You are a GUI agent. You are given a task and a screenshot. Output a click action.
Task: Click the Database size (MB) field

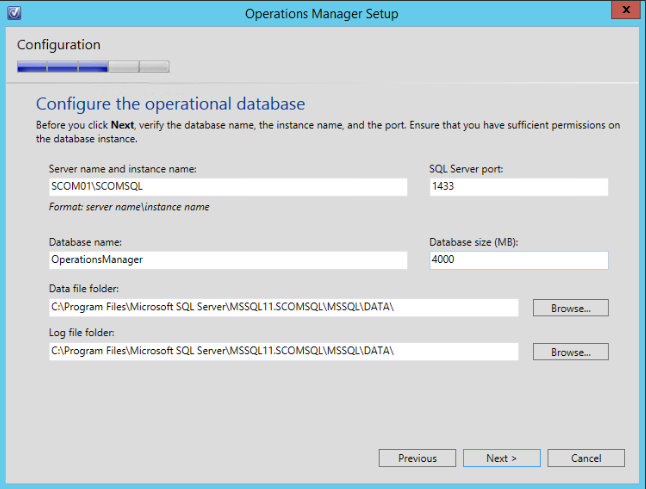(518, 260)
